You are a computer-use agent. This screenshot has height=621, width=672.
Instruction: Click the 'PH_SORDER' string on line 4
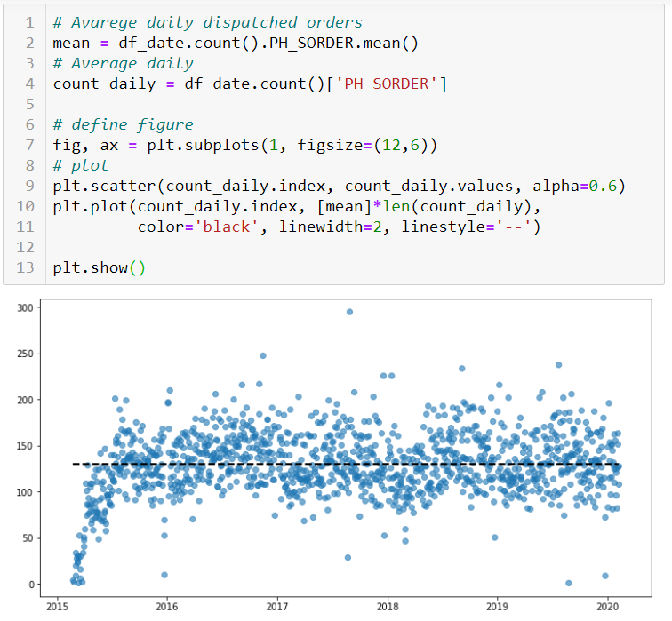pyautogui.click(x=386, y=84)
